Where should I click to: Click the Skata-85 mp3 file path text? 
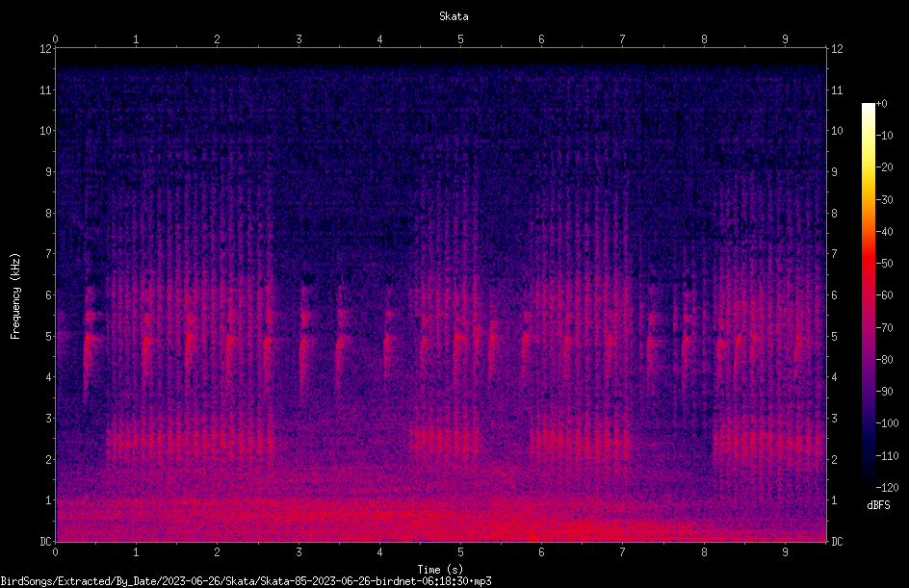(246, 581)
